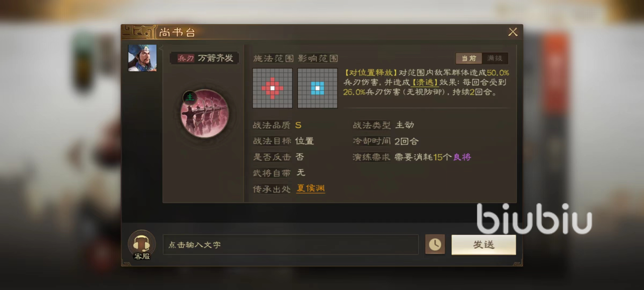Click the general portrait avatar
Image resolution: width=644 pixels, height=290 pixels.
[142, 58]
